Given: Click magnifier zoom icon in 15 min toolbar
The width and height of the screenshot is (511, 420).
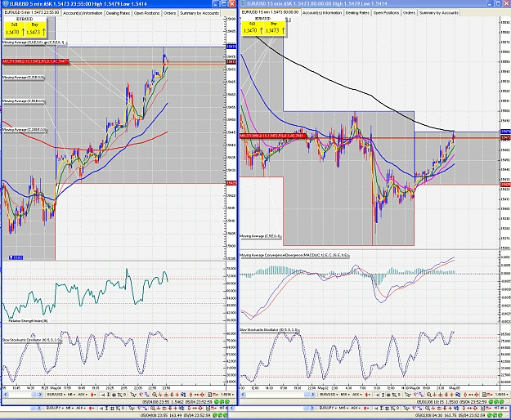Looking at the screenshot, I should tap(429, 395).
